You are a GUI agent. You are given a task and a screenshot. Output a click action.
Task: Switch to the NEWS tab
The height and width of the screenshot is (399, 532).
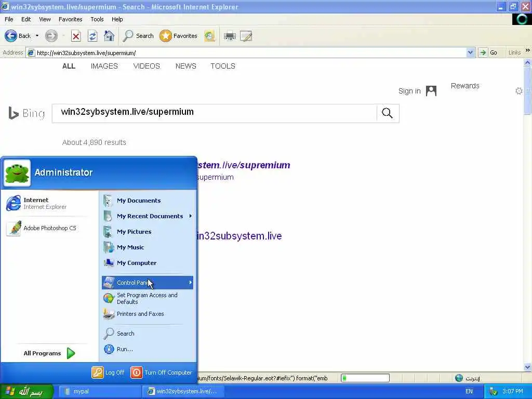tap(185, 66)
